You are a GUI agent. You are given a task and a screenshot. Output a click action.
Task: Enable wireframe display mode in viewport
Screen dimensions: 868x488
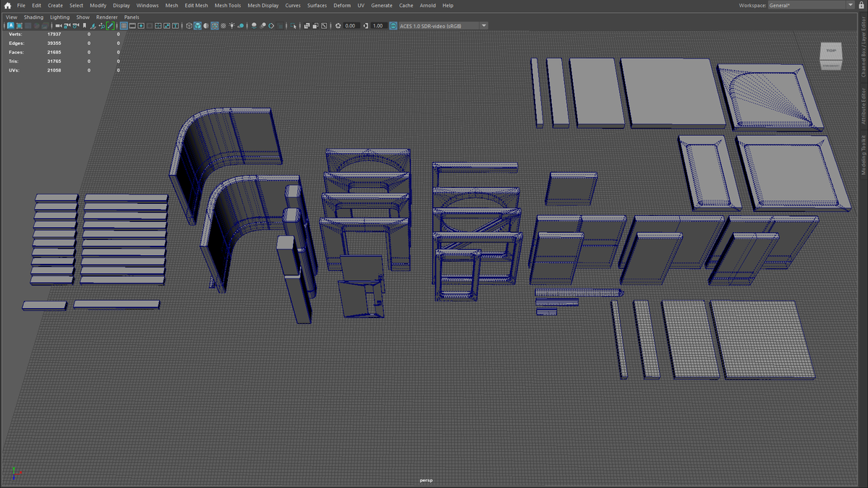coord(189,26)
